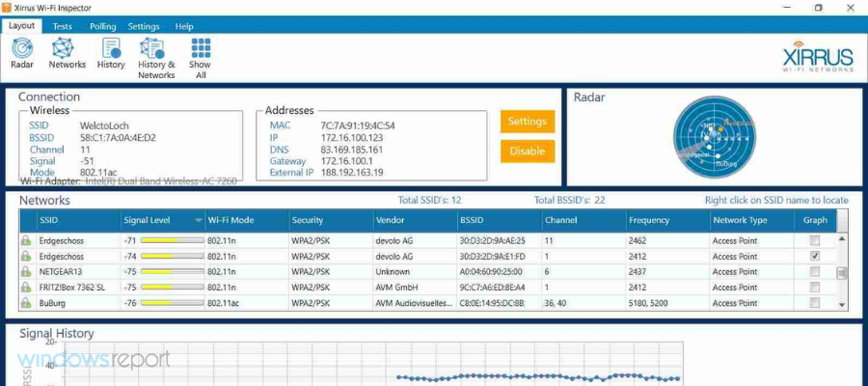Sort by Signal Level using header arrow
This screenshot has width=868, height=386.
click(198, 220)
